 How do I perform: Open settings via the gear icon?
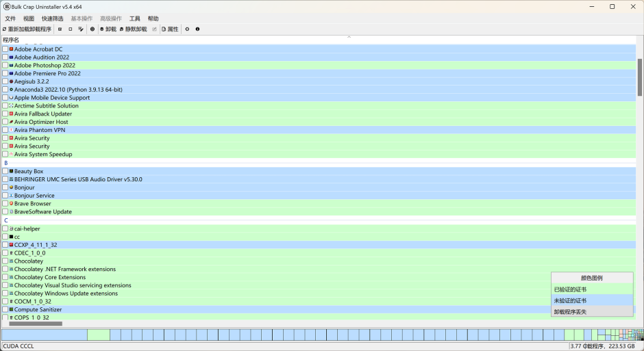[187, 29]
